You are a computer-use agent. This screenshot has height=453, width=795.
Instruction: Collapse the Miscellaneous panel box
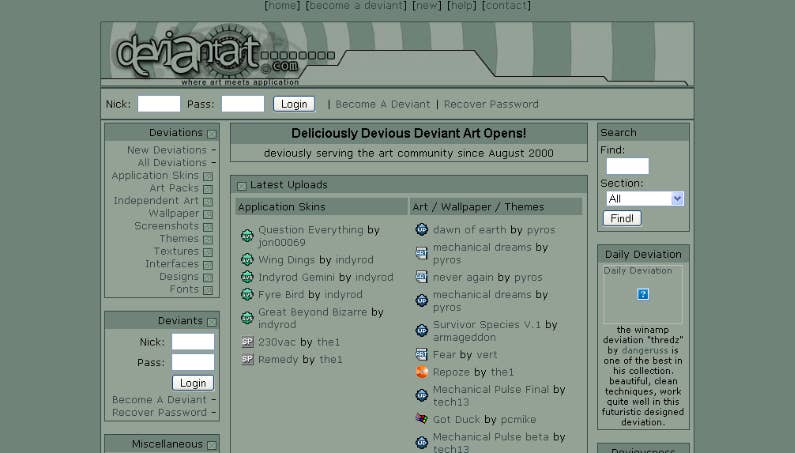[x=212, y=445]
